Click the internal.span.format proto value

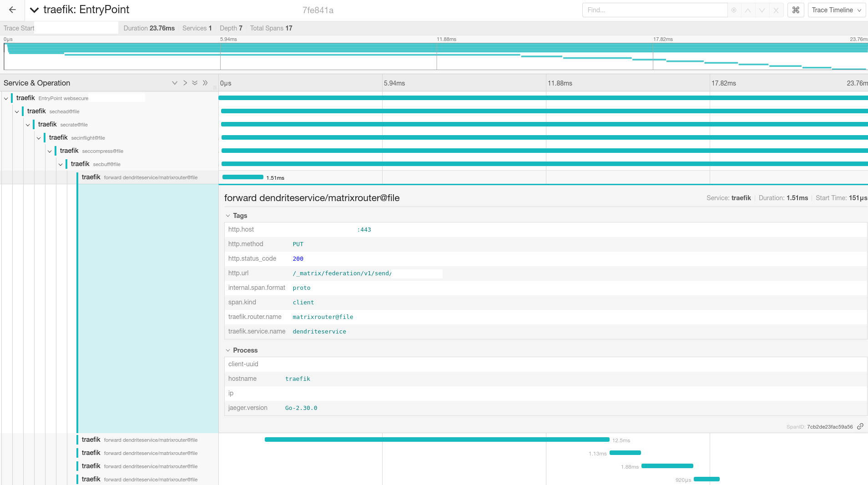pos(302,288)
